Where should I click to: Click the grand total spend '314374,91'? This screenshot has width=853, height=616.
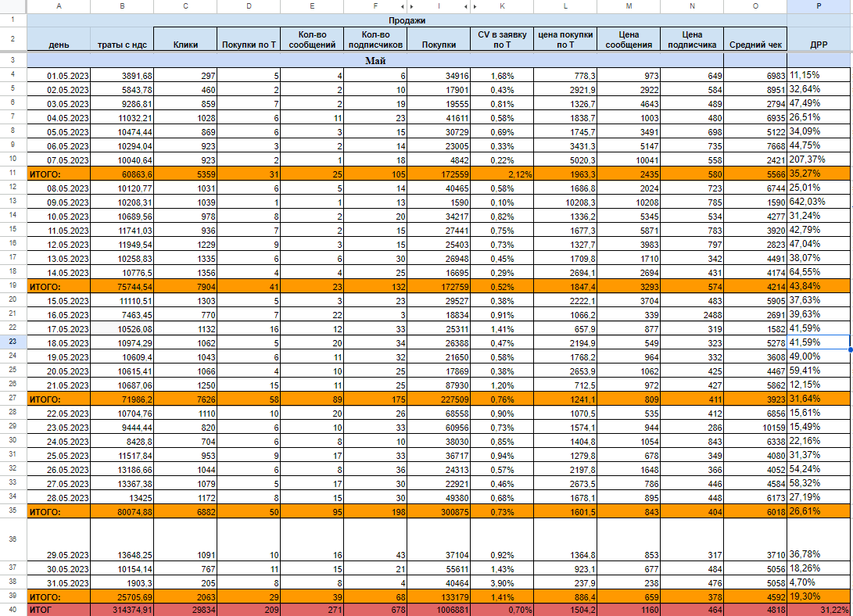(122, 610)
